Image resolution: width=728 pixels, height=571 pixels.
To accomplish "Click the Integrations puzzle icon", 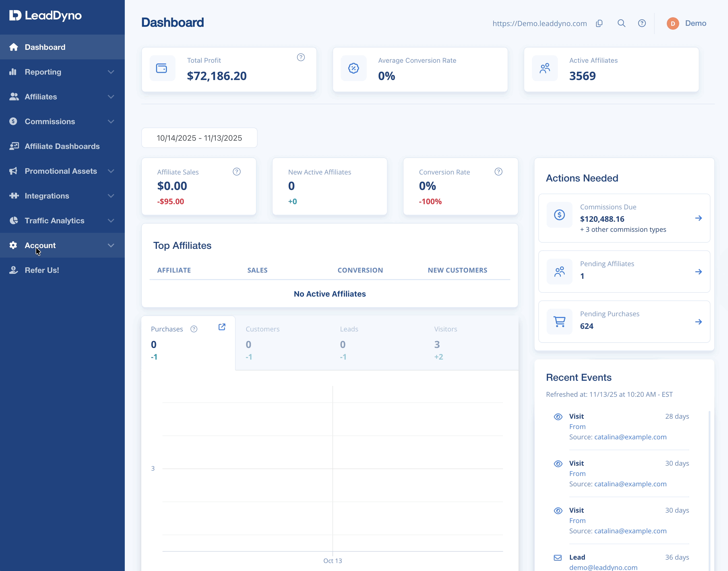I will coord(14,196).
